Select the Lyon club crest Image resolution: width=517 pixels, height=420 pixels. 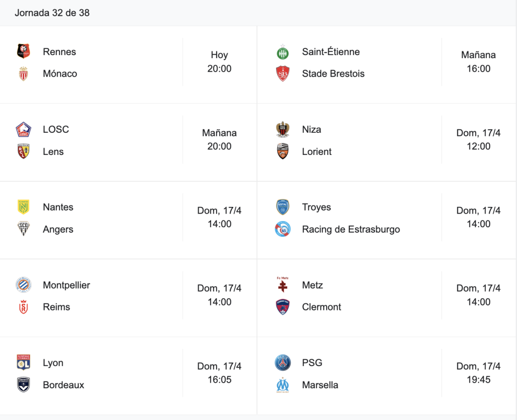(x=23, y=362)
